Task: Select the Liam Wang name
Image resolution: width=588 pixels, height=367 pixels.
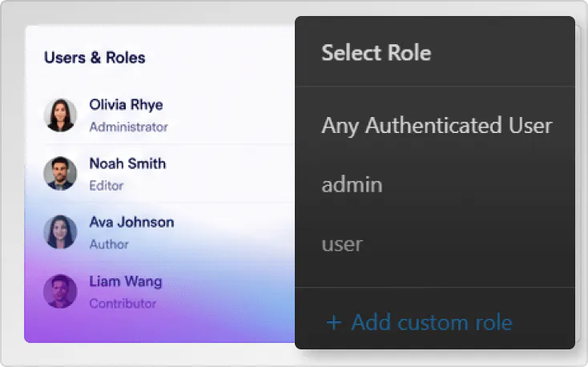Action: pyautogui.click(x=126, y=281)
